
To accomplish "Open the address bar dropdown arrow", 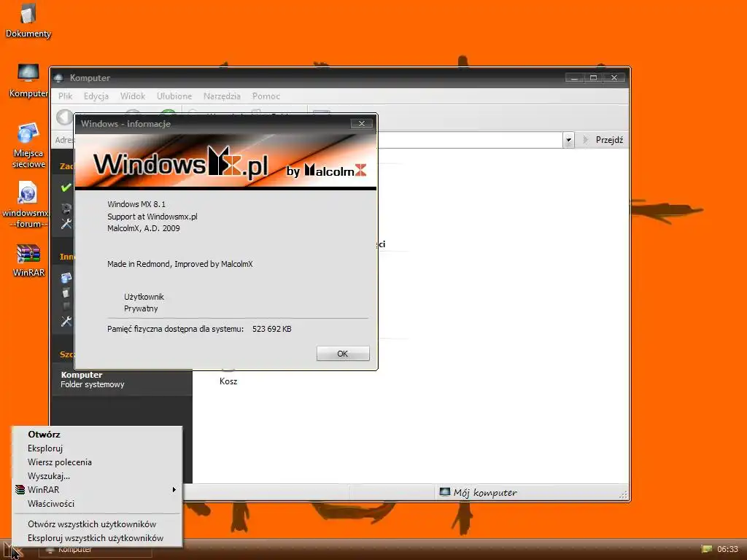I will (568, 140).
